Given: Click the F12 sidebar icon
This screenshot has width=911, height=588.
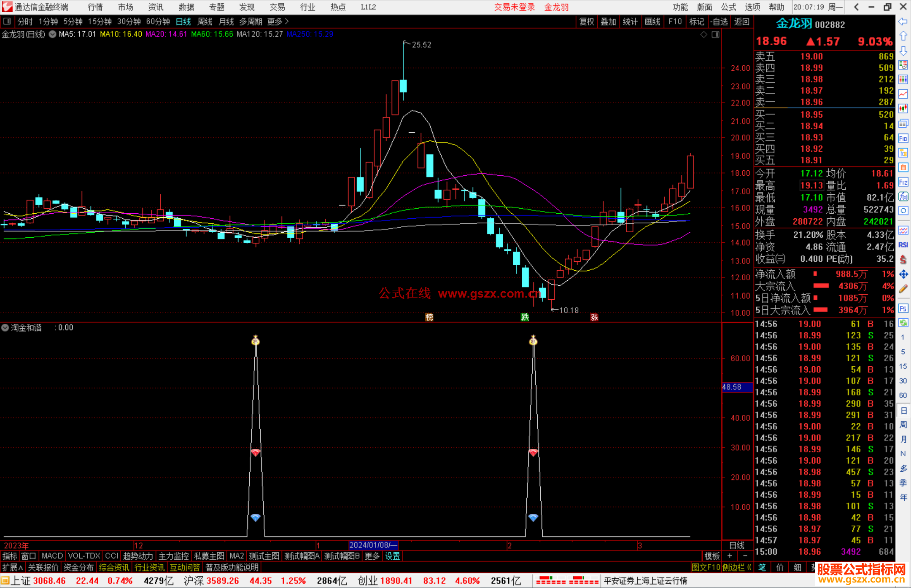Looking at the screenshot, I should [903, 182].
